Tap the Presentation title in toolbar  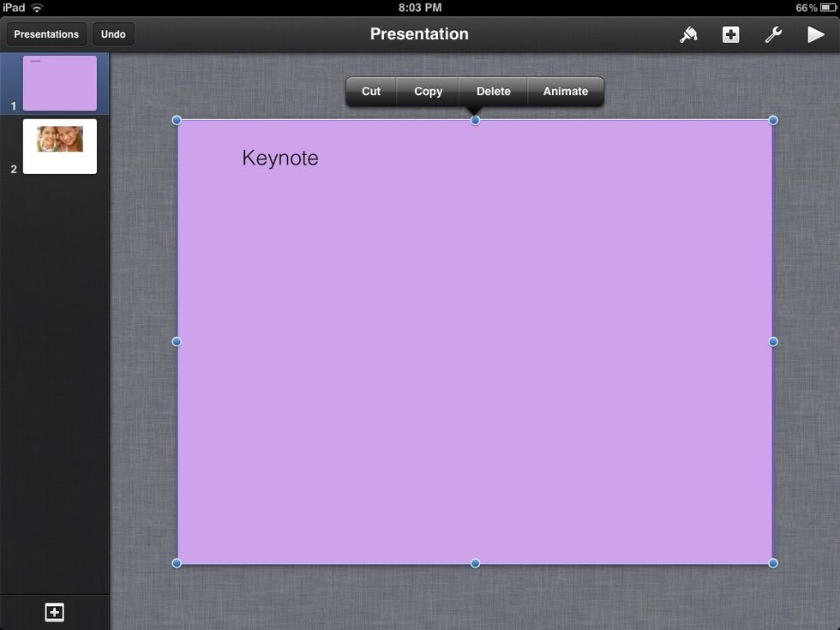419,34
